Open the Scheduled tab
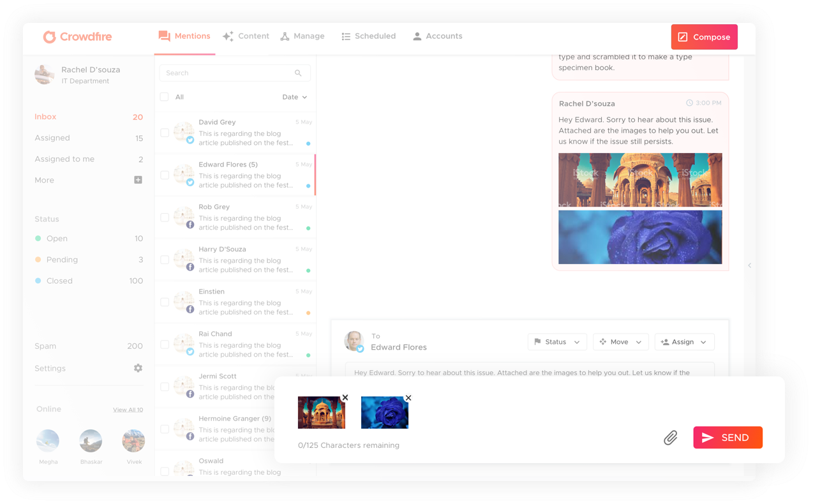813x504 pixels. click(368, 36)
